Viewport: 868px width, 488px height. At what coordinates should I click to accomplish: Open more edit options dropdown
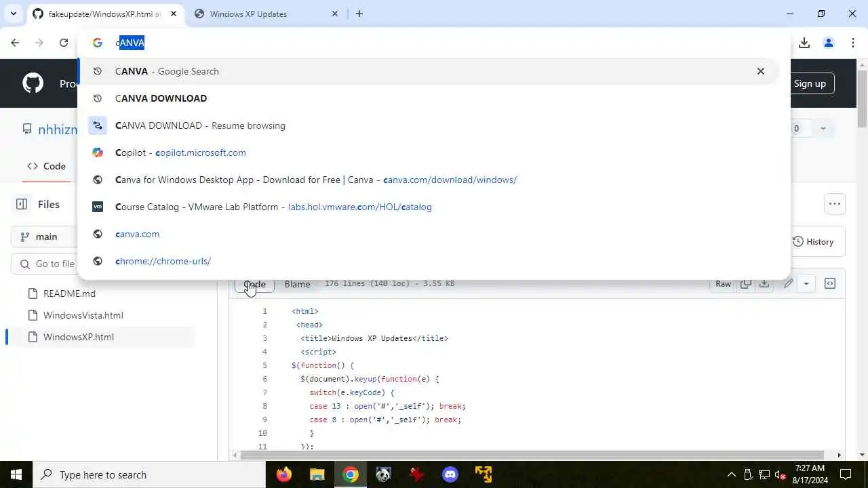point(806,284)
